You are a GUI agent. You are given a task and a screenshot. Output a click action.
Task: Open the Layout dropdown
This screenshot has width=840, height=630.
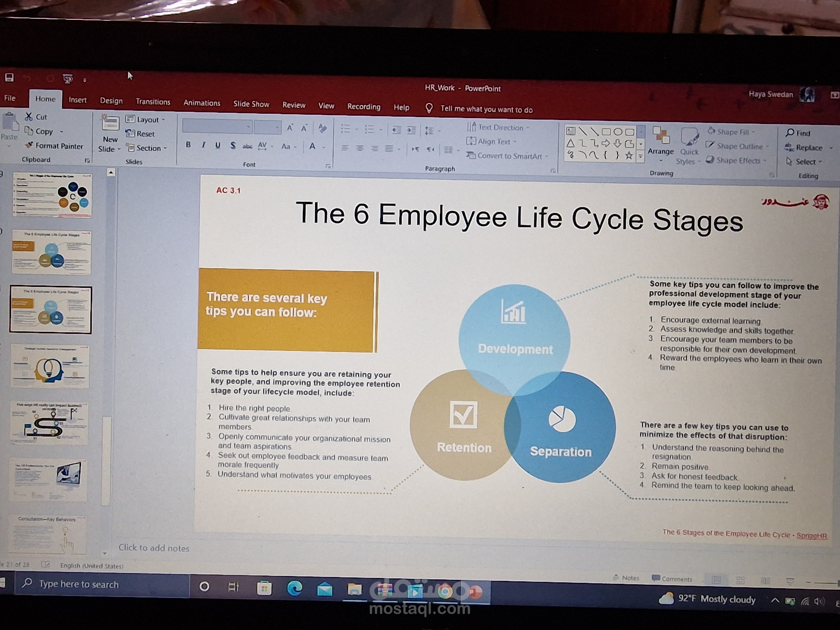pos(146,120)
